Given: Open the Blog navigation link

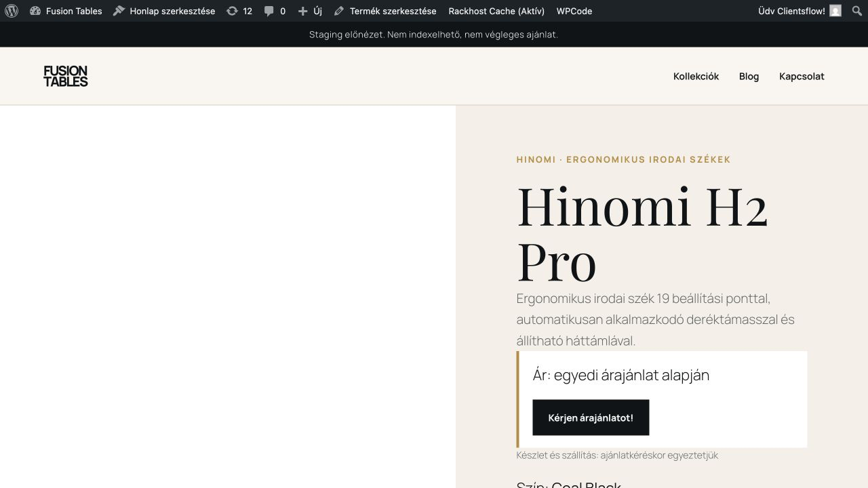Looking at the screenshot, I should 749,76.
